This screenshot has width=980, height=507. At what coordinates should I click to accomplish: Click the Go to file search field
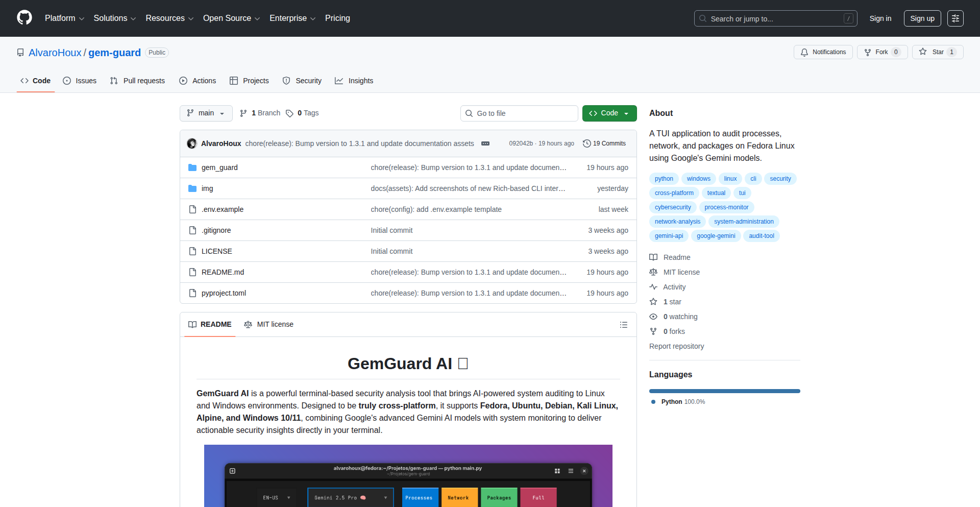[519, 113]
